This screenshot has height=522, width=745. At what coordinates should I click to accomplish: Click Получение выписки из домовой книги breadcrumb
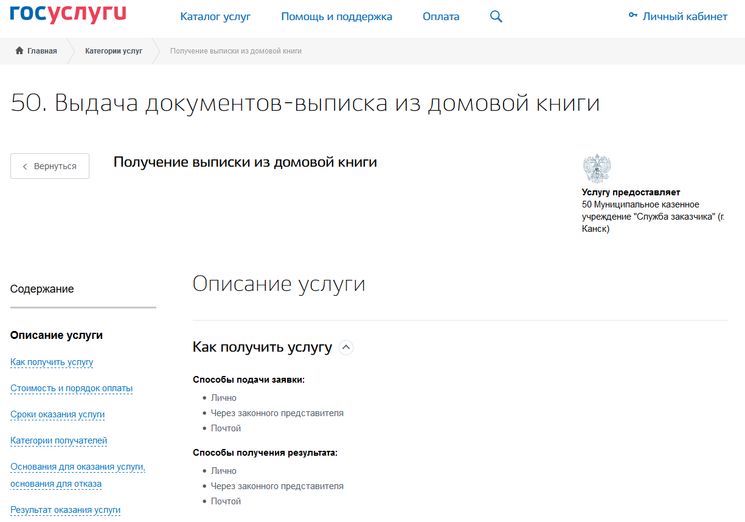pyautogui.click(x=236, y=51)
